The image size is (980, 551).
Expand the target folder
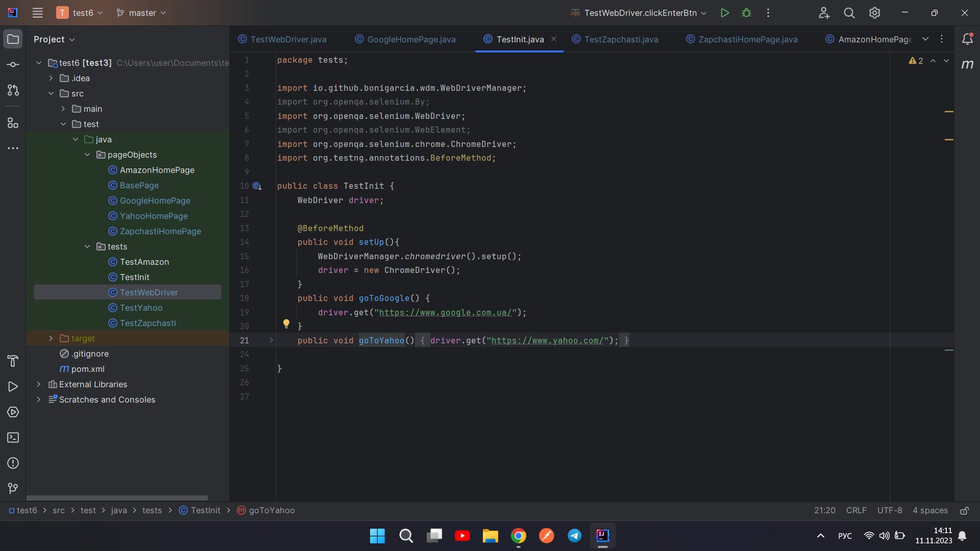pos(51,338)
